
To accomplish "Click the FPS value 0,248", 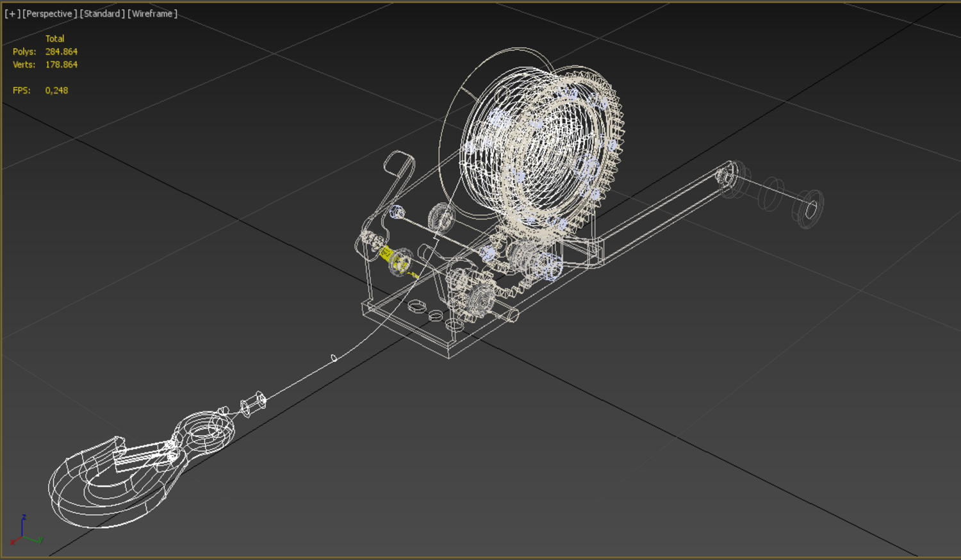I will click(x=56, y=90).
